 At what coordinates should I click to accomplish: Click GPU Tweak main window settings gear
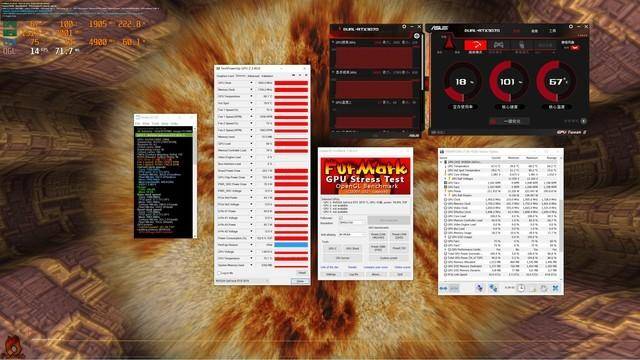[571, 27]
